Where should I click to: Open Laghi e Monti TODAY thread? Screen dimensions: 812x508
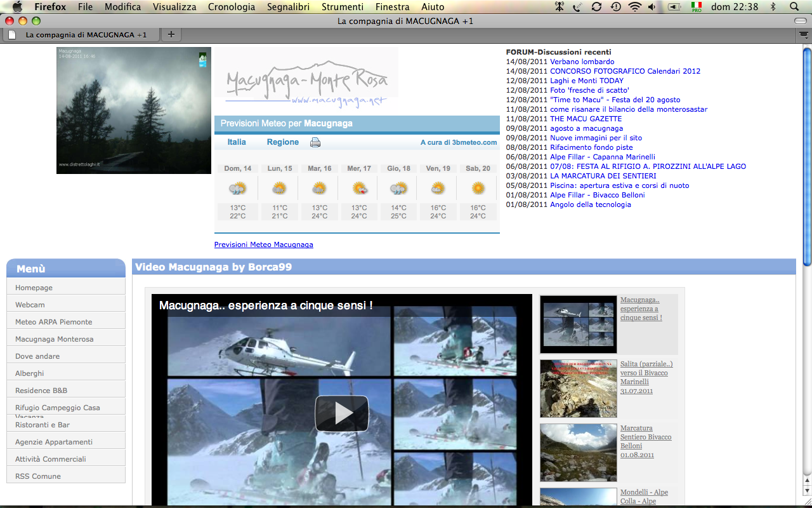point(587,81)
